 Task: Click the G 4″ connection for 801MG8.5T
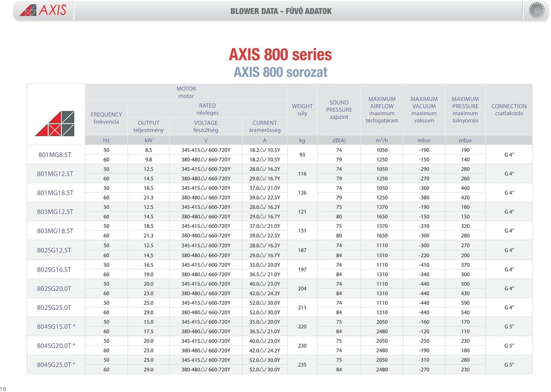click(x=509, y=155)
